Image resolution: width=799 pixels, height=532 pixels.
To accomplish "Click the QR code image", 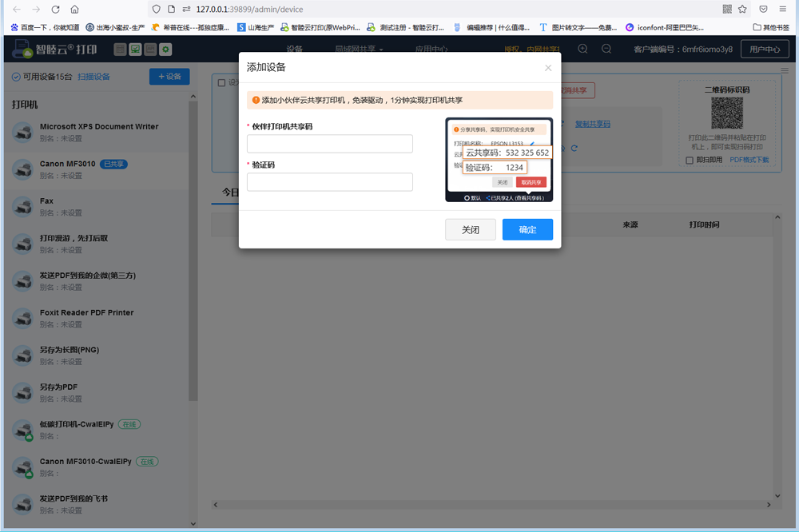I will [x=727, y=114].
